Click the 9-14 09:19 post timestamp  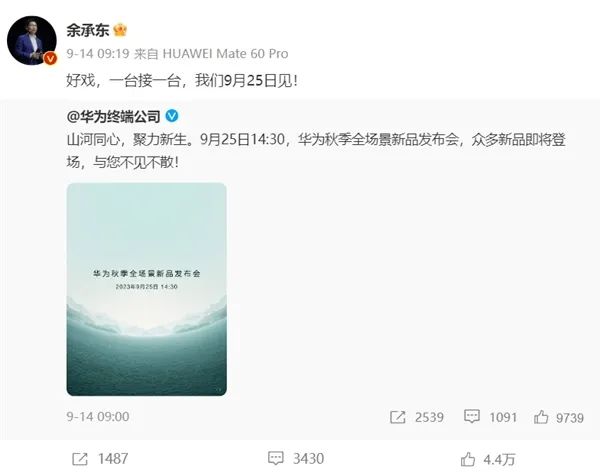[x=98, y=54]
